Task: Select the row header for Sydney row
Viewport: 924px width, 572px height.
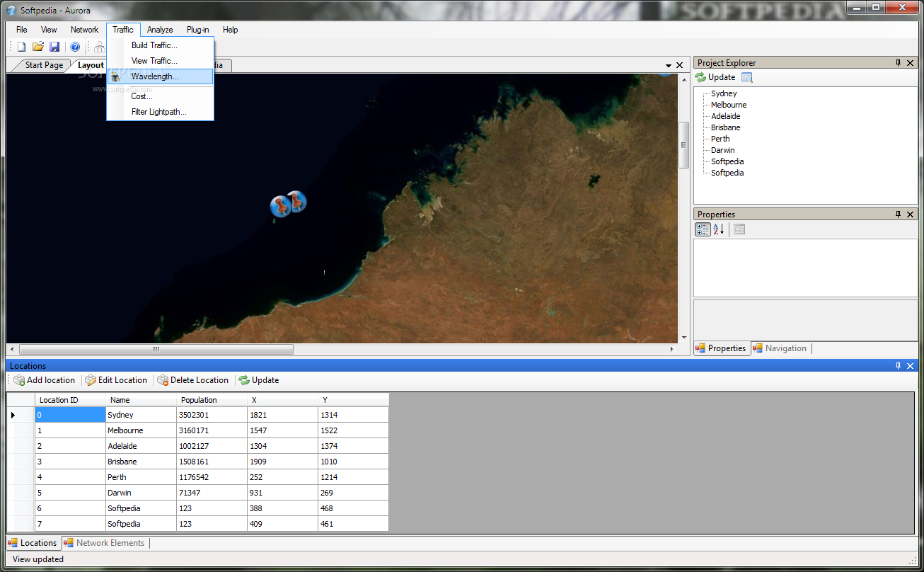Action: click(21, 415)
